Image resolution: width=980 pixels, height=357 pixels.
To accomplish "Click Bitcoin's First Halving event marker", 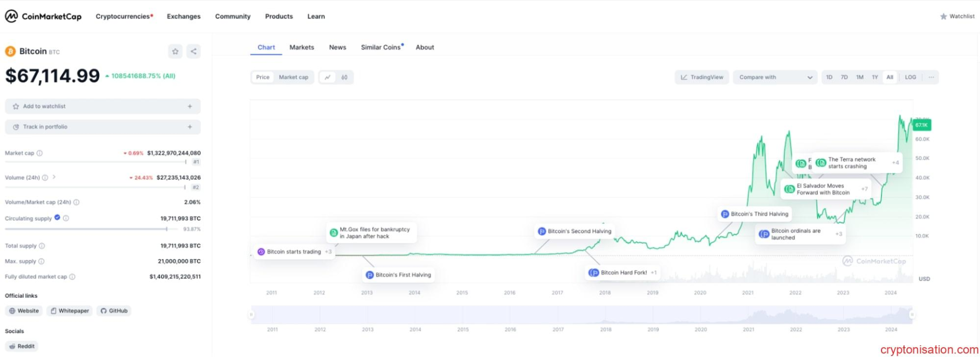I will 399,275.
